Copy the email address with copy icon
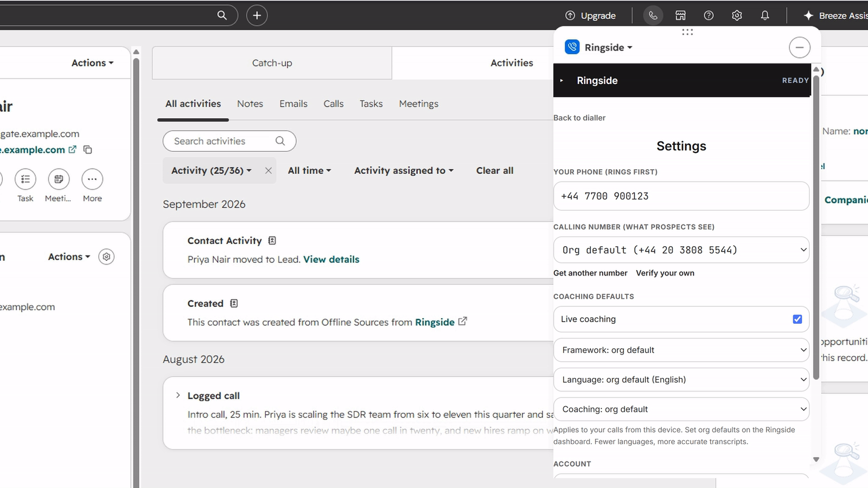868x488 pixels. (x=88, y=150)
